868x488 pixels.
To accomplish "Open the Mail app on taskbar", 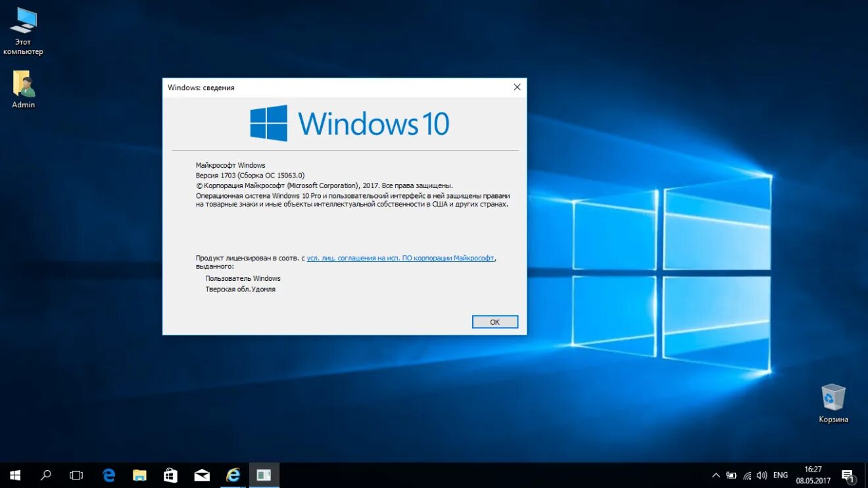I will point(202,475).
